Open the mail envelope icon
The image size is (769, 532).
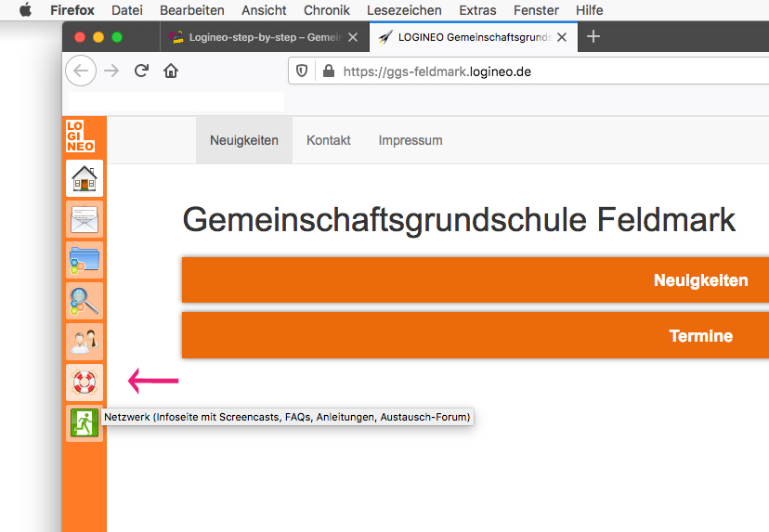[x=85, y=219]
